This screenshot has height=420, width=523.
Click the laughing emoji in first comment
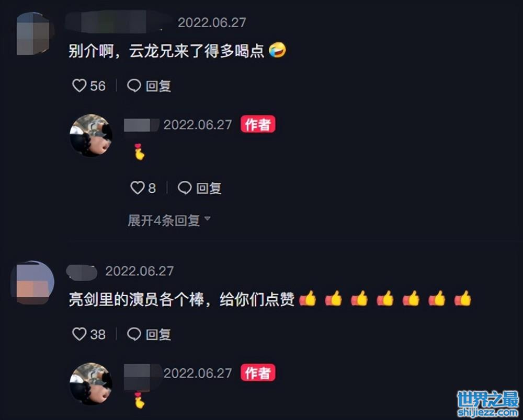pos(277,50)
